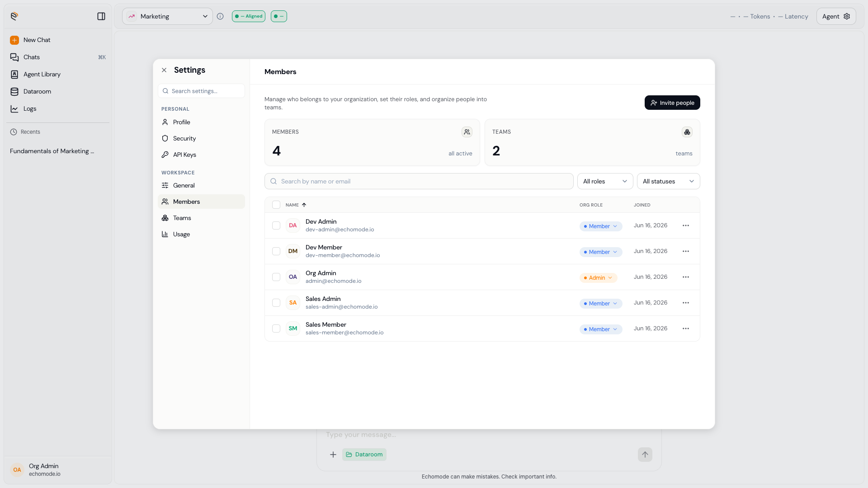Close the Settings dialog
This screenshot has width=868, height=488.
[x=164, y=70]
